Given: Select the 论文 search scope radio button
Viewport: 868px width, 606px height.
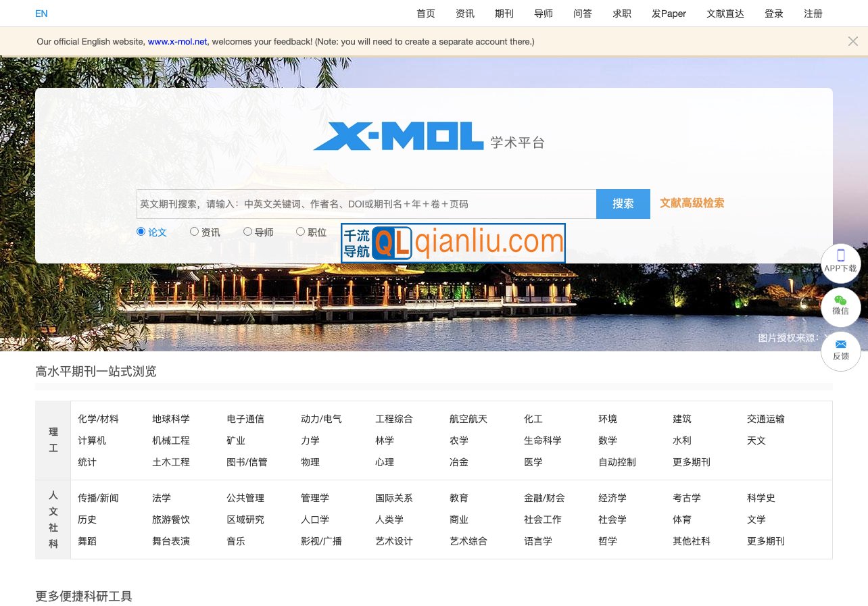Looking at the screenshot, I should (141, 231).
